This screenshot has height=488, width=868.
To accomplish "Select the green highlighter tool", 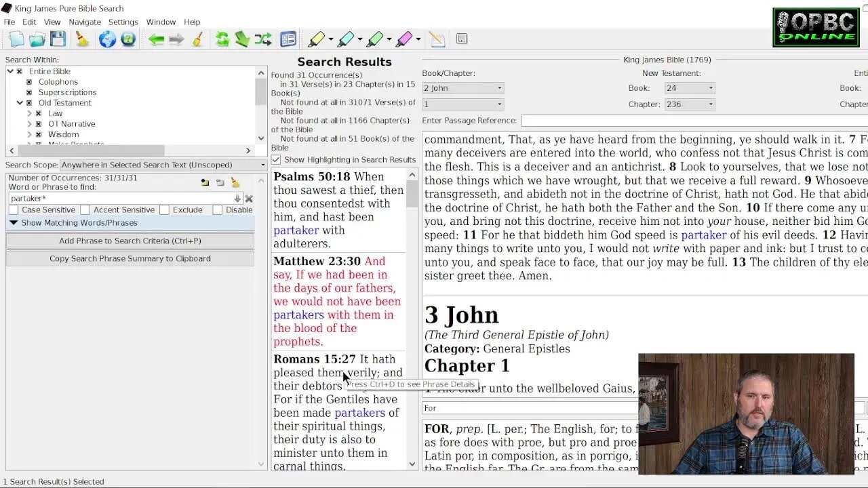I will point(374,39).
